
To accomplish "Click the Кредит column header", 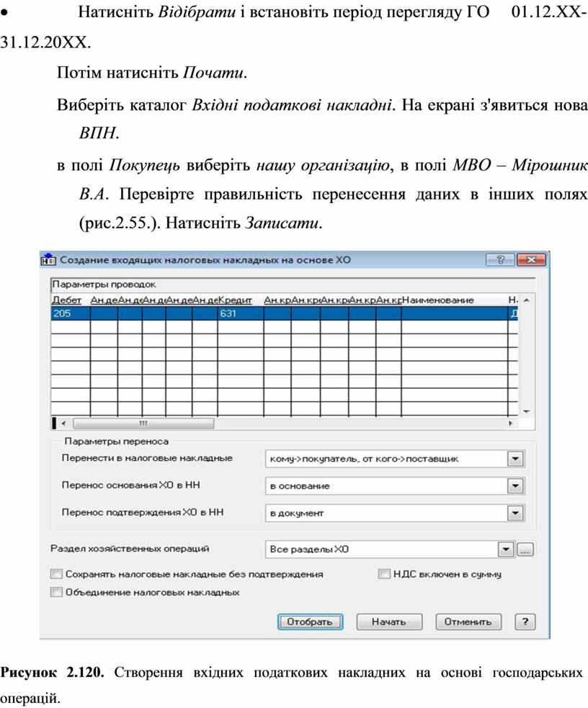I will pyautogui.click(x=236, y=300).
